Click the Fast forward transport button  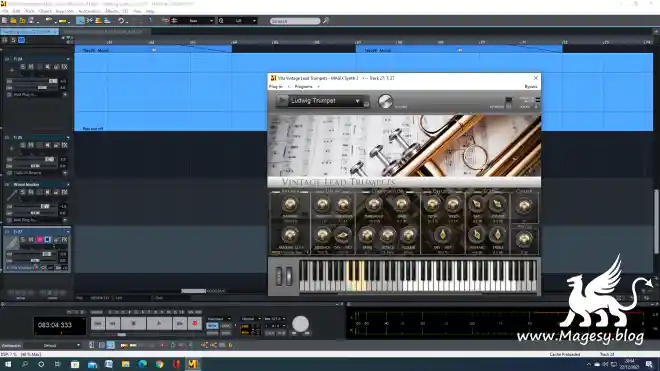tap(179, 323)
